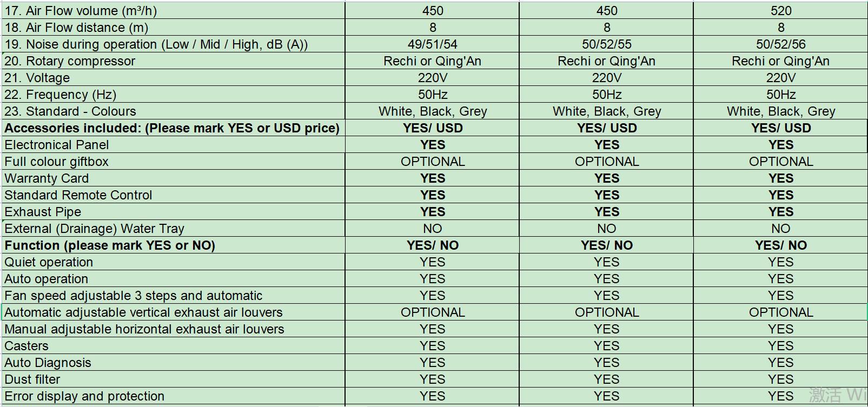Select the 'Accessories included' header cell
Viewport: 868px width, 407px height.
[x=172, y=128]
